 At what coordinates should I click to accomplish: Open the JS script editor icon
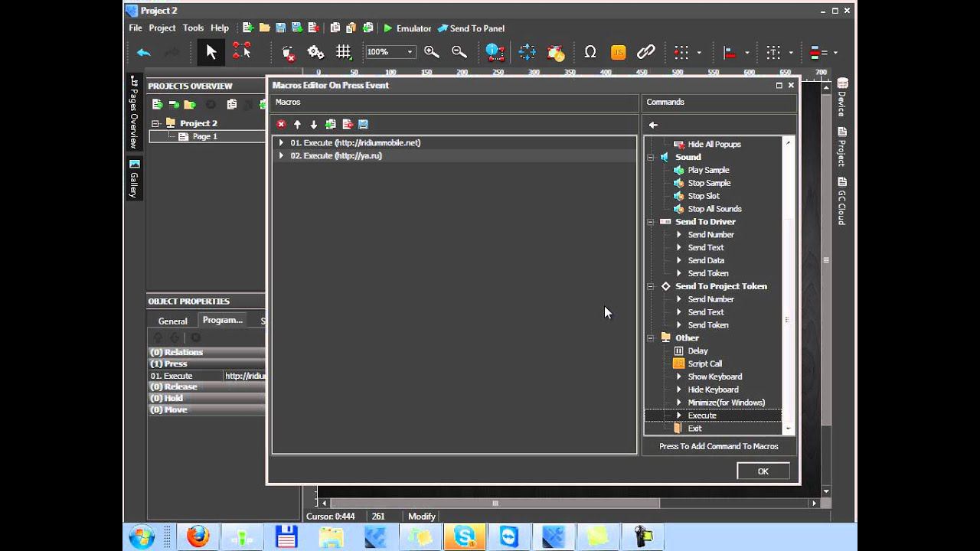618,52
